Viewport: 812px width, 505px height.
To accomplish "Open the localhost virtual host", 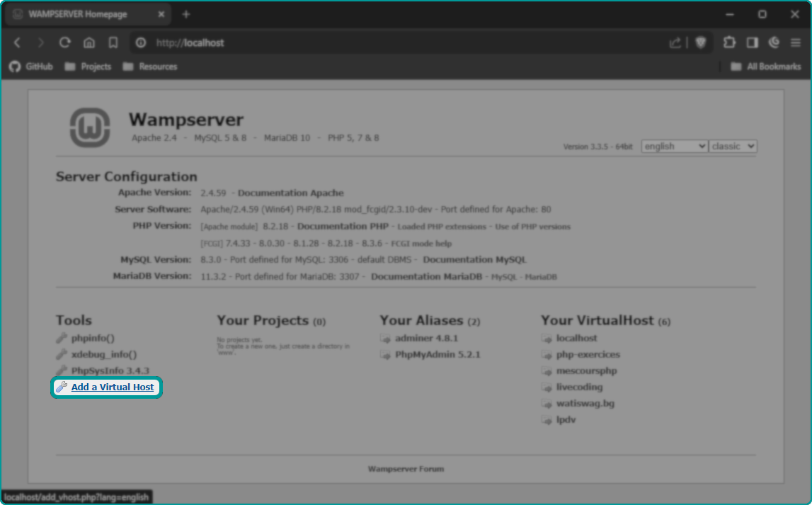I will click(576, 339).
